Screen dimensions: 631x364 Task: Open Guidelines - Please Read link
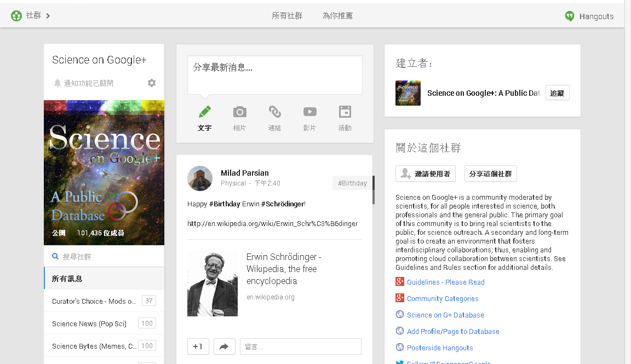pyautogui.click(x=445, y=282)
